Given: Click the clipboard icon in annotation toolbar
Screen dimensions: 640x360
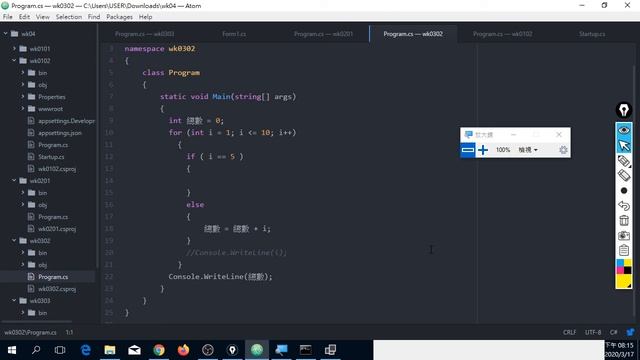Looking at the screenshot, I should click(x=624, y=250).
